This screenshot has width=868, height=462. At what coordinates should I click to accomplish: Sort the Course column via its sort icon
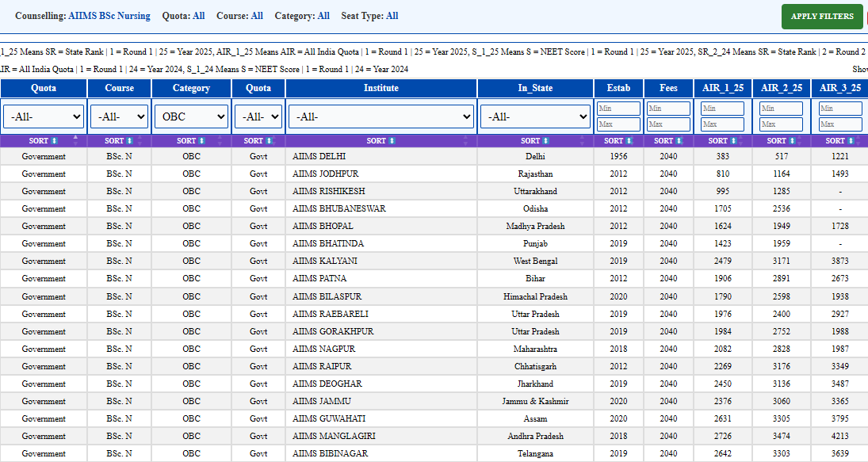point(129,141)
